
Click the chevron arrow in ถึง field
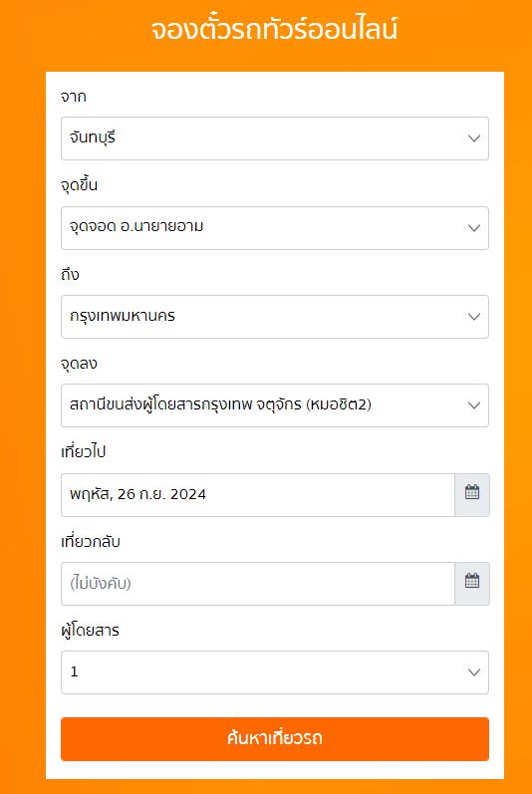(474, 317)
